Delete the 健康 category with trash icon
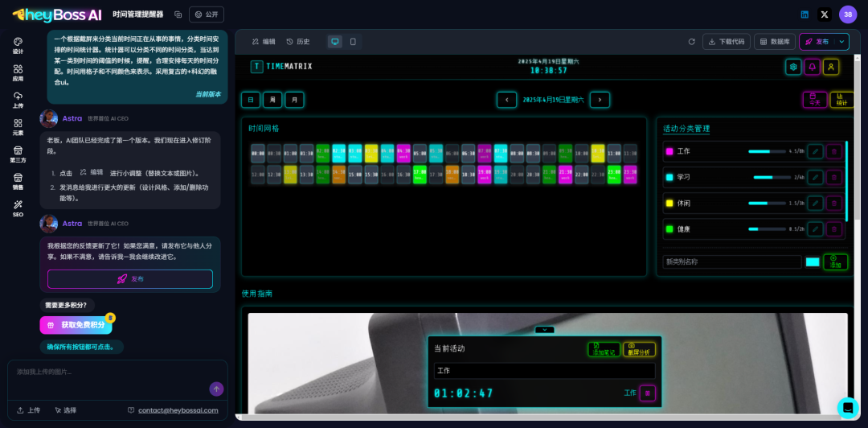The height and width of the screenshot is (428, 868). pyautogui.click(x=833, y=229)
